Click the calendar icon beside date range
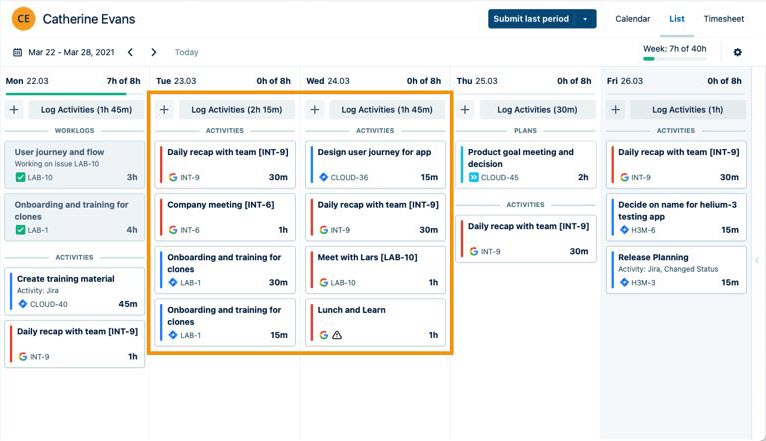Image resolution: width=766 pixels, height=441 pixels. click(x=17, y=52)
